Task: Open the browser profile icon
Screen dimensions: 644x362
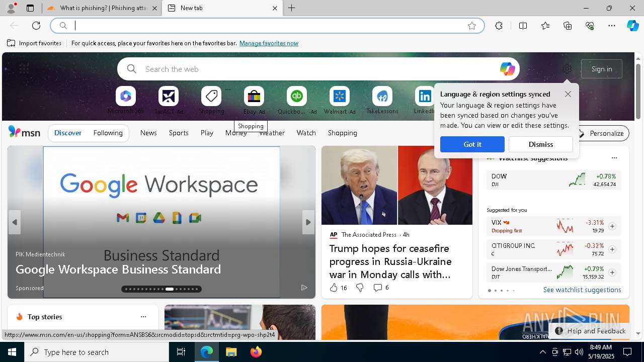Action: point(11,8)
